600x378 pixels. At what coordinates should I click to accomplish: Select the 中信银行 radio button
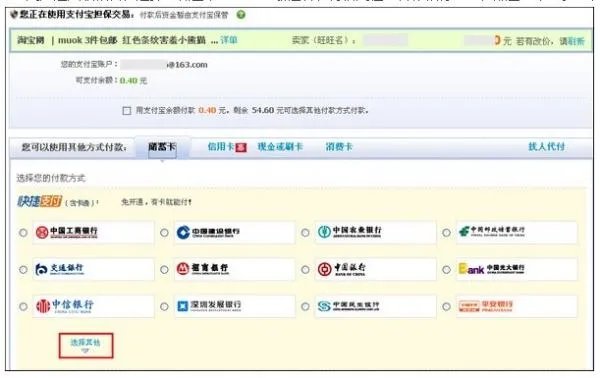[23, 306]
